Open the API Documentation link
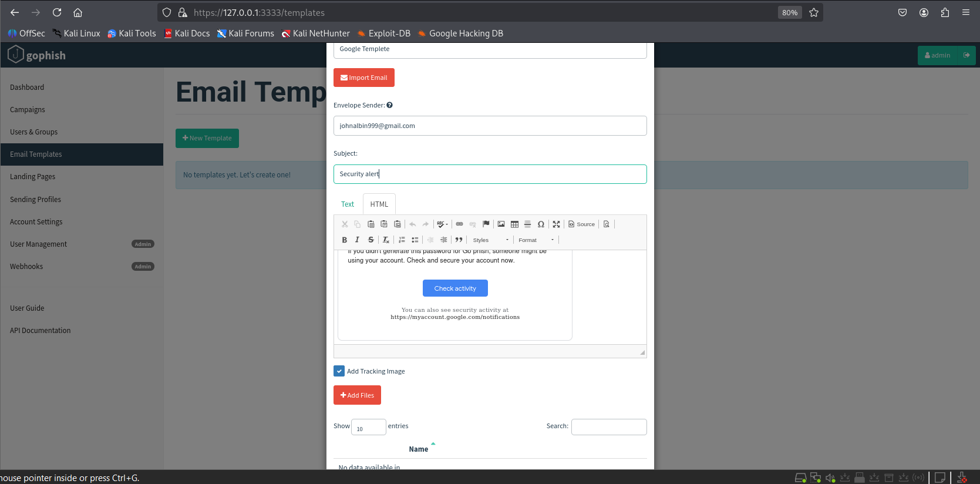The height and width of the screenshot is (484, 980). click(x=41, y=331)
